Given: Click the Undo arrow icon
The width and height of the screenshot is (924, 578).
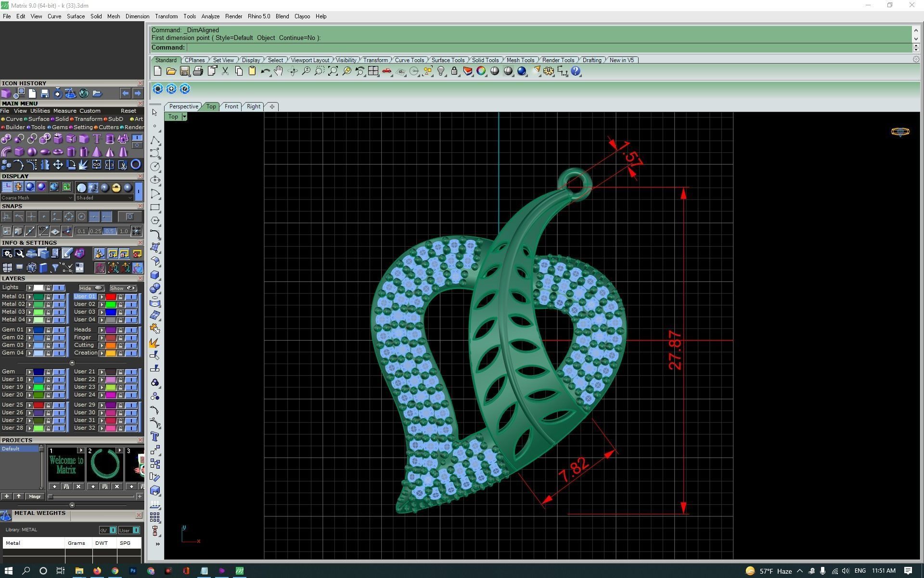Looking at the screenshot, I should [265, 71].
